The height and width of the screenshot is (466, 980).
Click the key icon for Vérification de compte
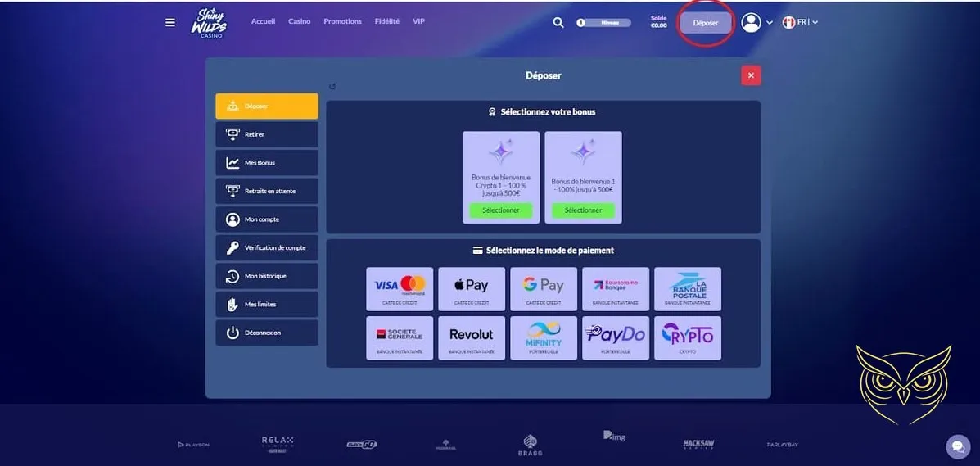pos(233,247)
